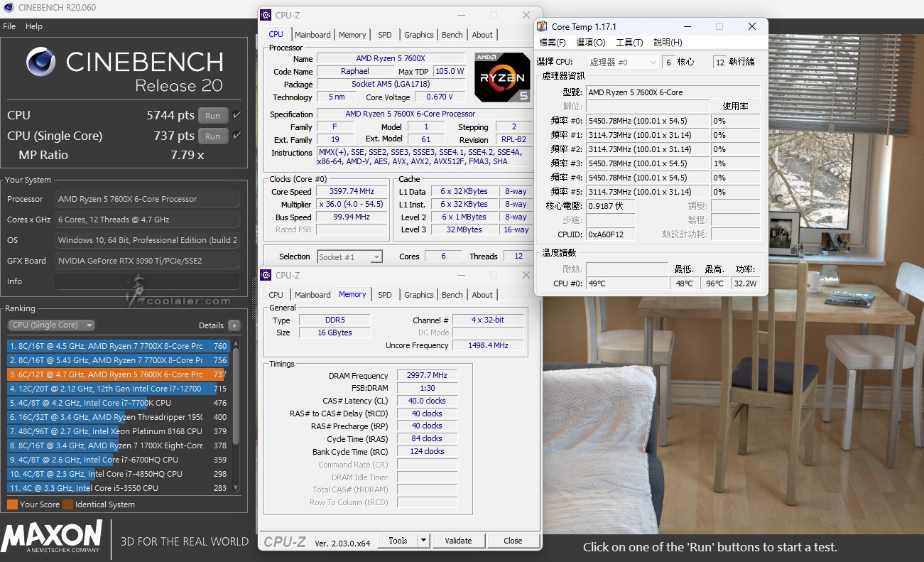Click the Core Temp title bar icon
This screenshot has width=924, height=562.
tap(541, 27)
